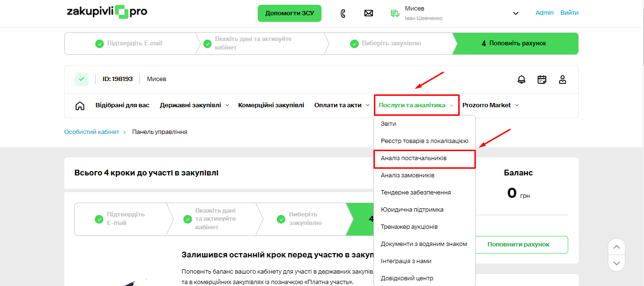
Task: Go to home via house icon
Action: 80,105
